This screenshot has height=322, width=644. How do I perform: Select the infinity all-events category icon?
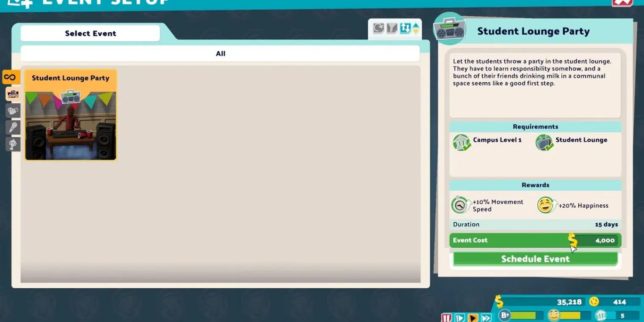click(x=10, y=77)
